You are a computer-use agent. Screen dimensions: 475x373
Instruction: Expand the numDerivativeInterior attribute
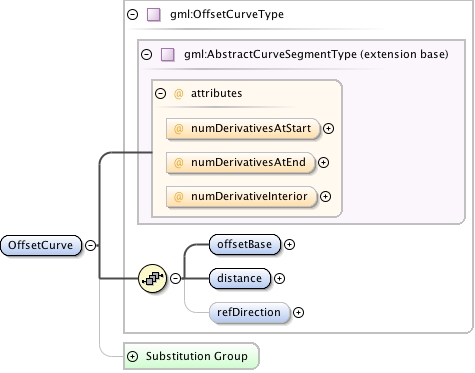(325, 197)
